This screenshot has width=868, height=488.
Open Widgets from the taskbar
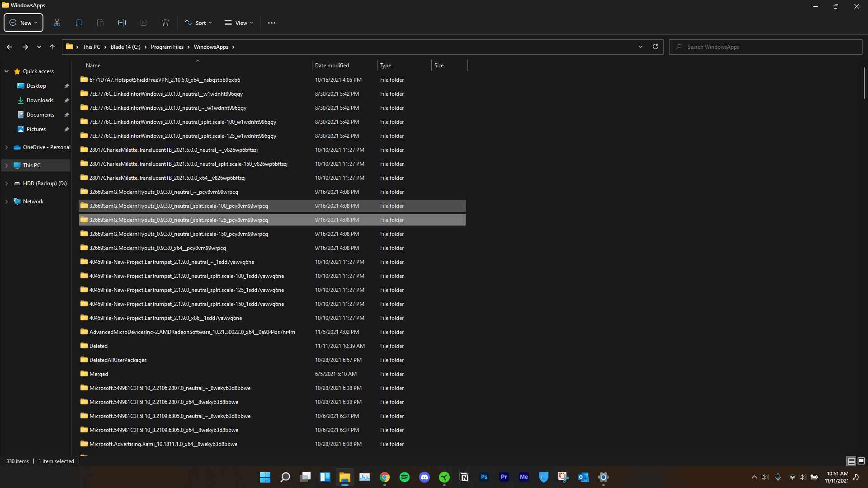pos(325,477)
